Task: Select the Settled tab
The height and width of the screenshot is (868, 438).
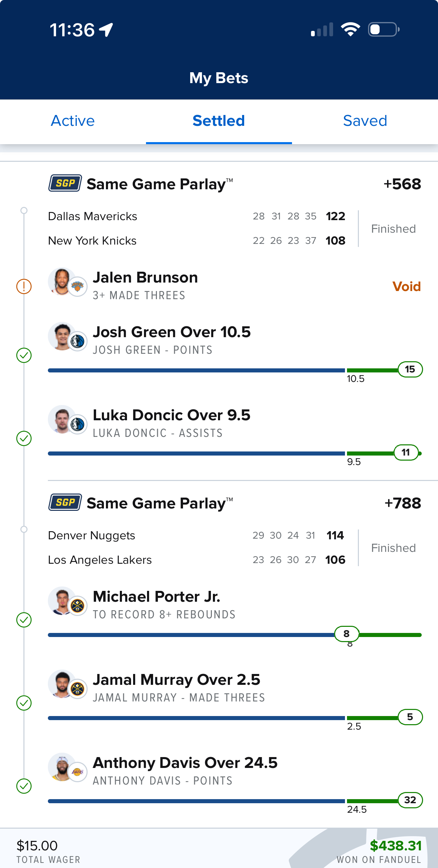Action: [x=219, y=121]
